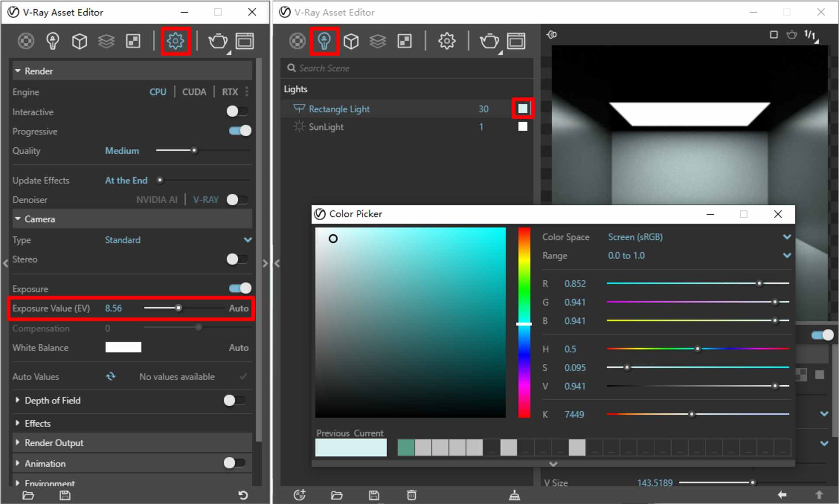
Task: Show frame buffer icon in right editor
Action: (516, 41)
